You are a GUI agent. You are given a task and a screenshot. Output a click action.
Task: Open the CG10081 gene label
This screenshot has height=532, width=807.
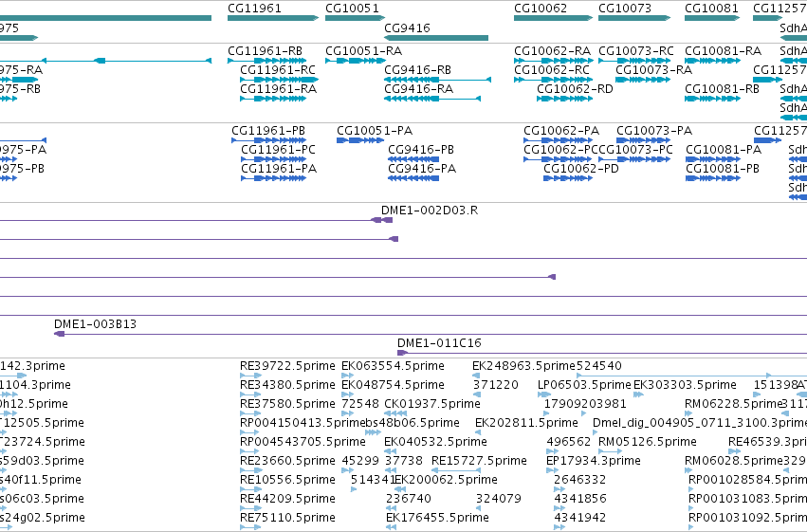click(711, 9)
